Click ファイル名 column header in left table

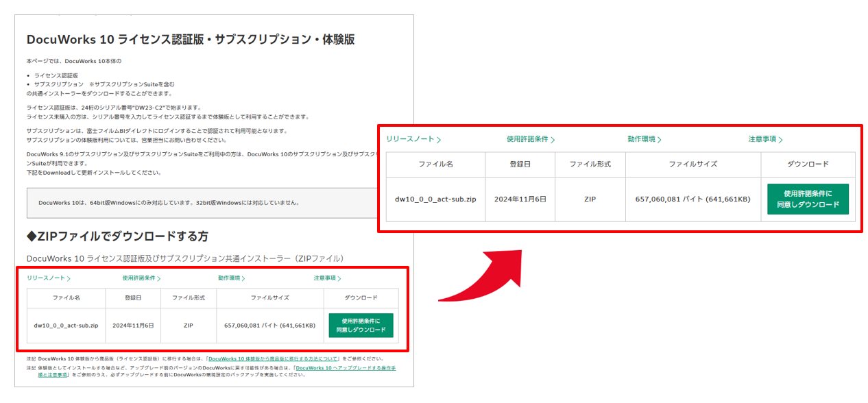(67, 298)
